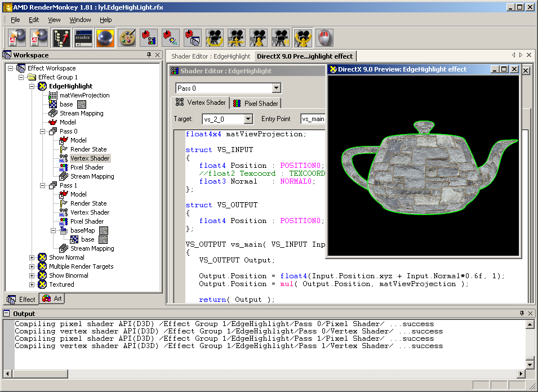Close the Workspace panel
Image resolution: width=538 pixels, height=392 pixels.
[x=158, y=55]
